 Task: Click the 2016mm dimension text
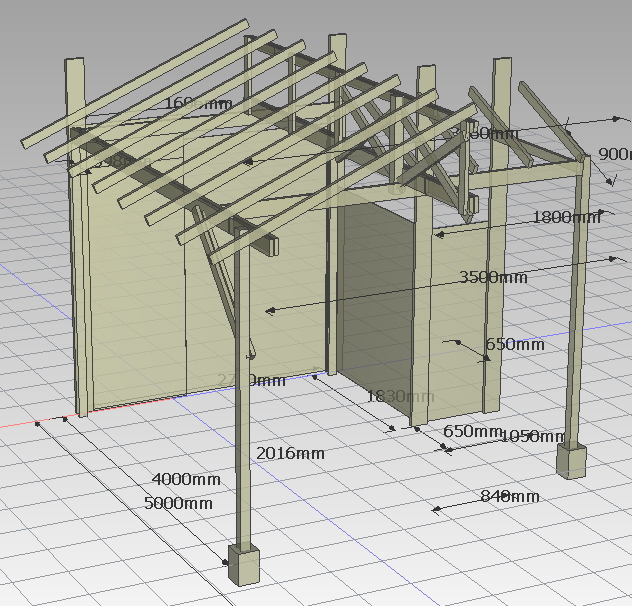pos(290,454)
